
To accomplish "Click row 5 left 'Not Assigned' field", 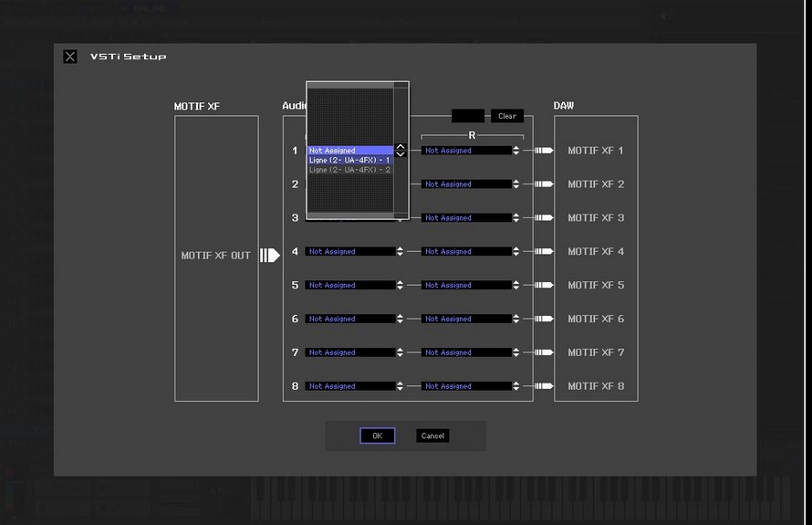I will click(350, 286).
